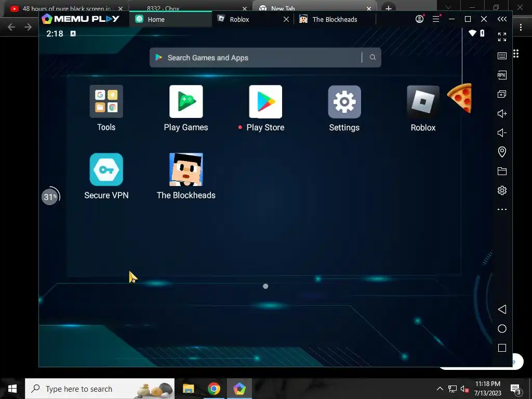Image resolution: width=532 pixels, height=399 pixels.
Task: Show more sidebar tools with ellipsis
Action: [x=502, y=209]
